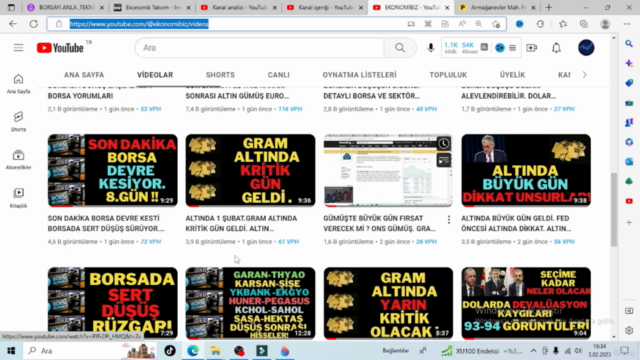This screenshot has height=360, width=640.
Task: Play BORSADA SERT DÜŞÜŞ RÜZGARI thumbnail
Action: [113, 303]
